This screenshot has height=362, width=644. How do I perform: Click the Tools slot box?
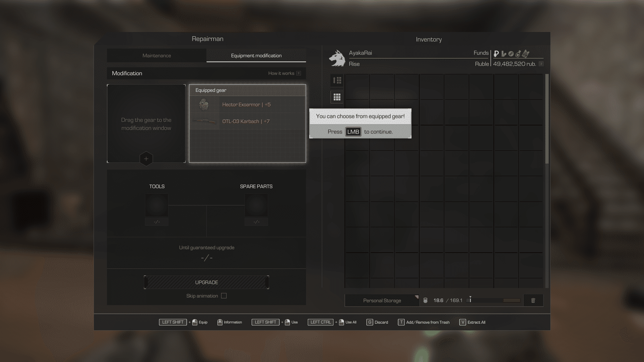(x=157, y=205)
